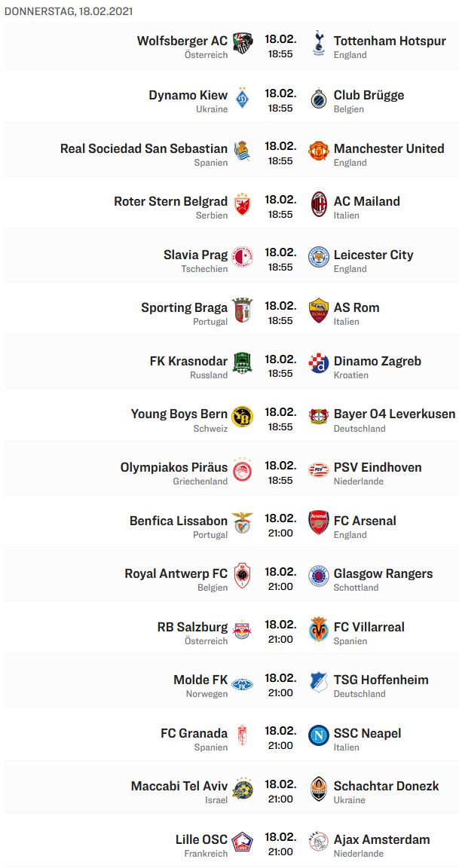This screenshot has height=868, width=459.
Task: Click the Leicester City fox badge
Action: tap(318, 257)
